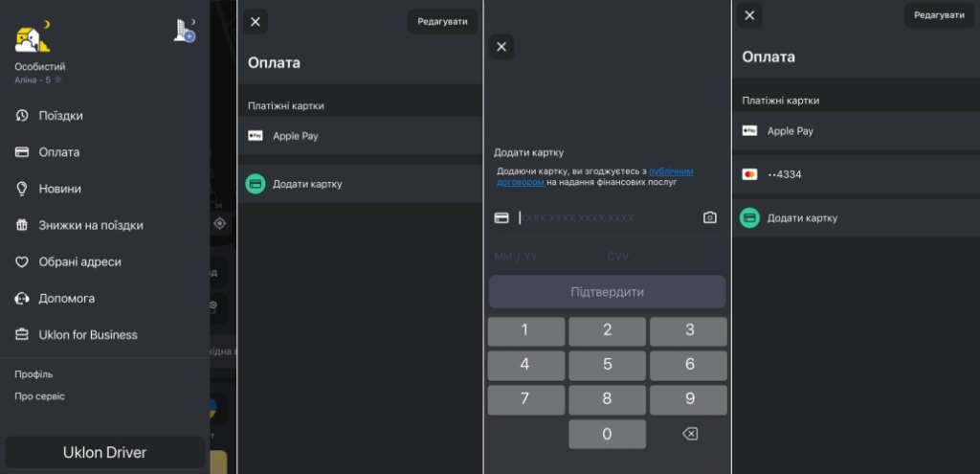This screenshot has width=980, height=474.
Task: Click the heart icon beside Обрані адреси
Action: point(22,261)
